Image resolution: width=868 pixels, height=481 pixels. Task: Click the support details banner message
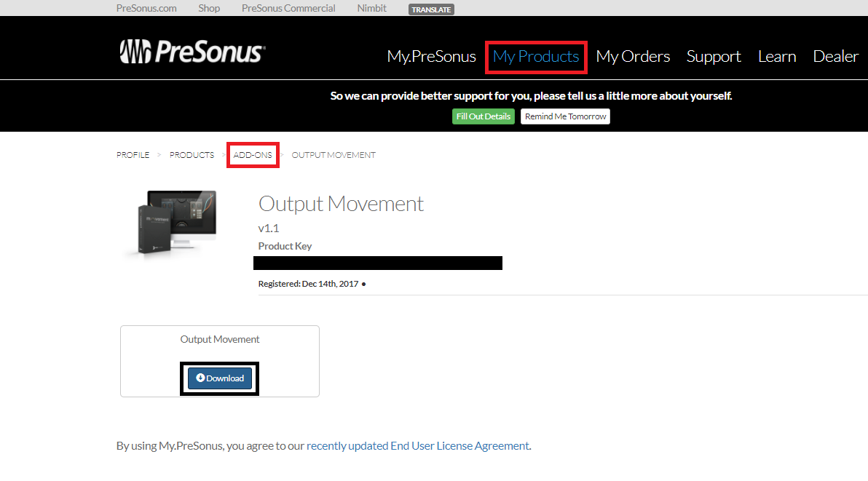click(x=531, y=96)
